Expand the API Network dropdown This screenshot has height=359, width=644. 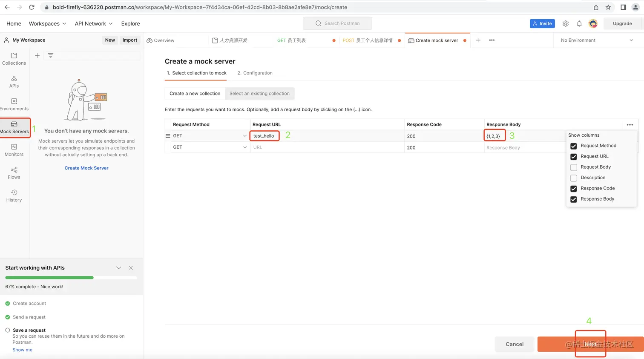click(x=94, y=24)
